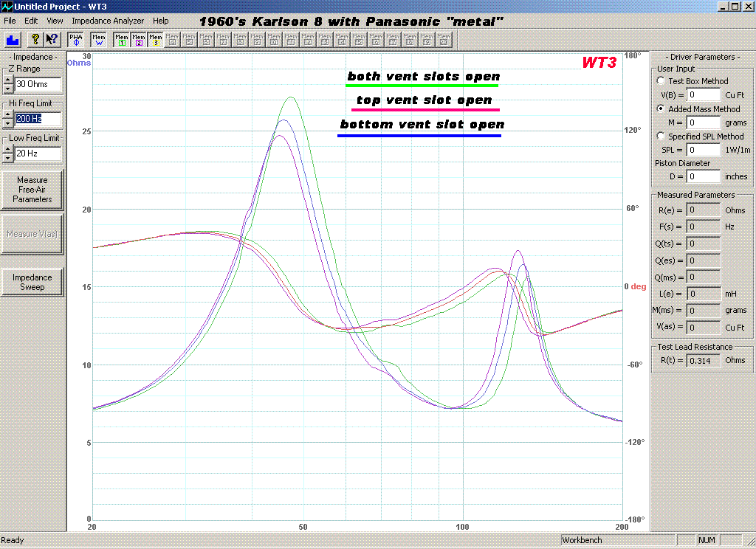Click the disabled Mem 9 icon
The image size is (756, 549).
(257, 40)
